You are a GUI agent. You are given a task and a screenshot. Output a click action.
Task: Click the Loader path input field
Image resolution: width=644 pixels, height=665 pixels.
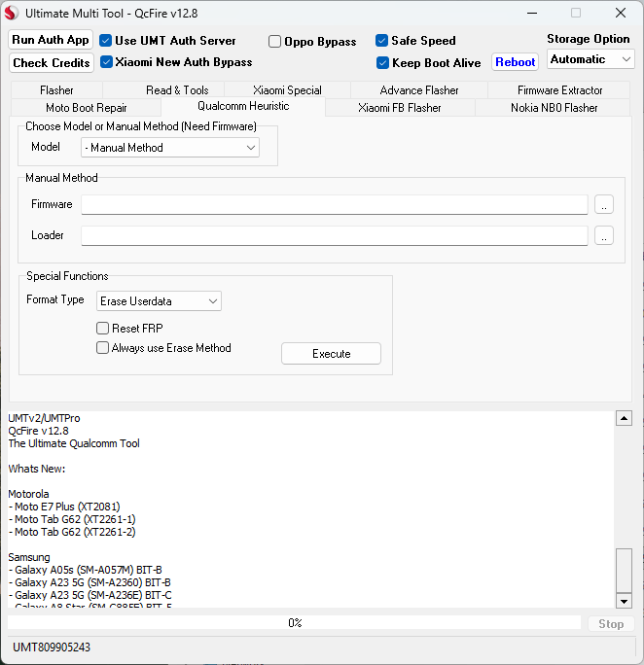[335, 236]
